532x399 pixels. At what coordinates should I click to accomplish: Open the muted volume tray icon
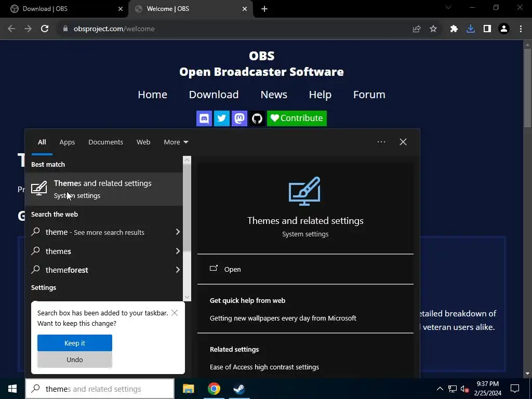point(464,389)
